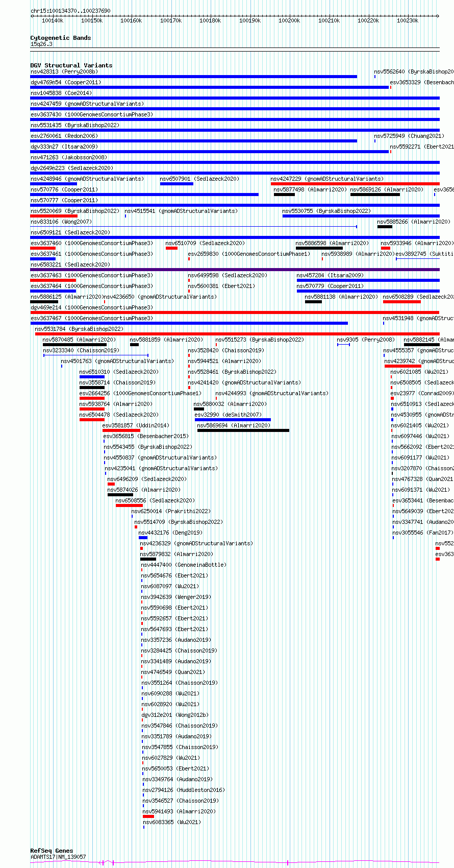This screenshot has width=454, height=868.
Task: Click nsv3528420 (Chaisson2019) label
Action: click(x=226, y=351)
